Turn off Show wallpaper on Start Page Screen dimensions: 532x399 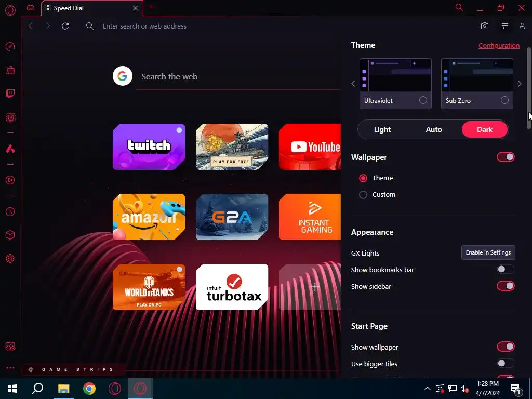pos(506,347)
